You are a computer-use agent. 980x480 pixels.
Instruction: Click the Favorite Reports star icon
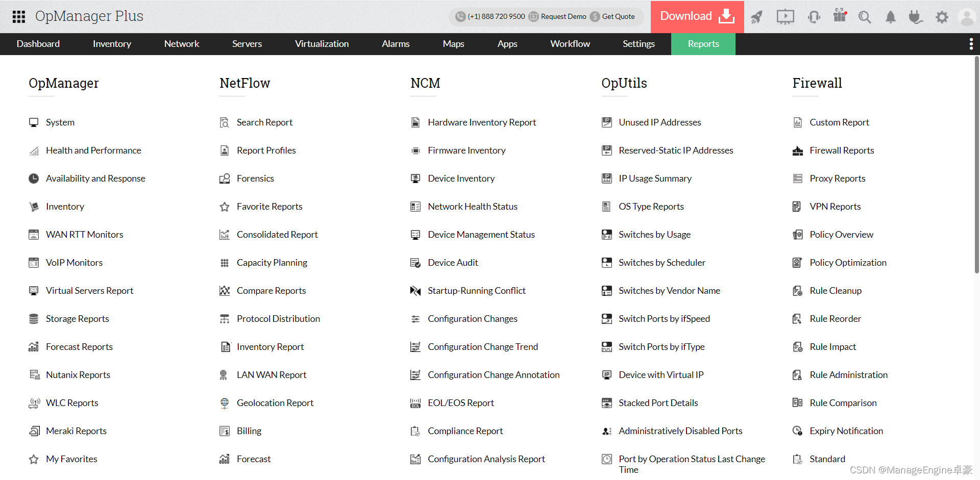point(225,207)
